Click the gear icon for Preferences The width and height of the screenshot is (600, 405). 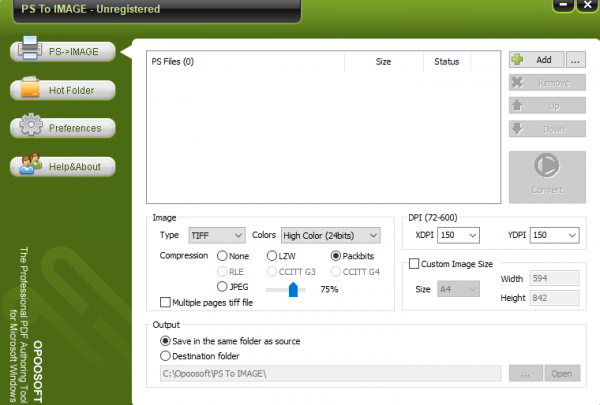[31, 124]
